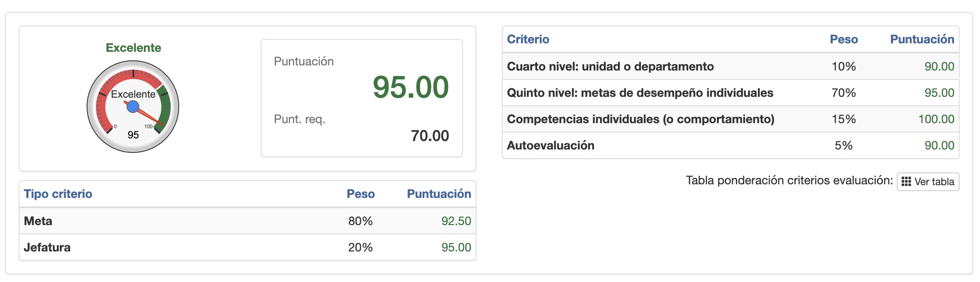Click the Peso header in criterio table
This screenshot has height=282, width=980.
click(x=844, y=39)
